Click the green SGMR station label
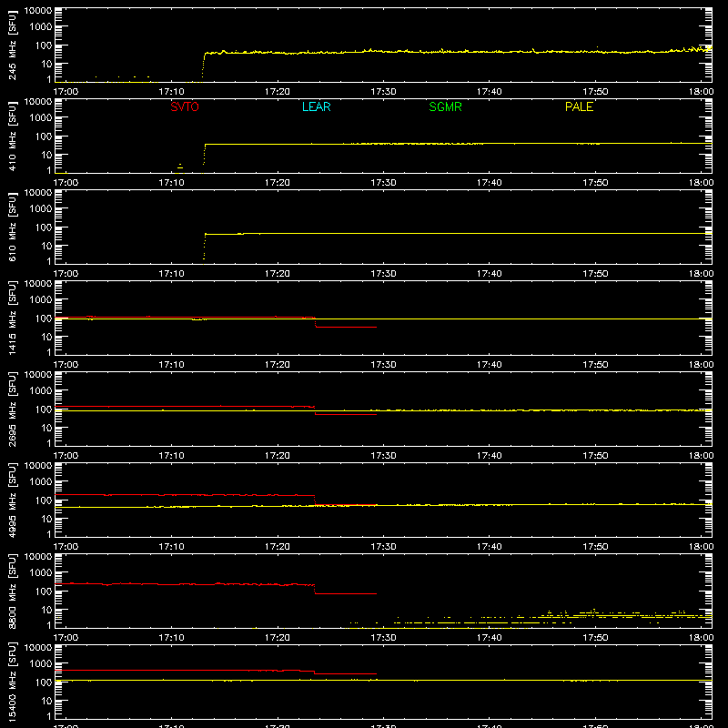Screen dimensions: 728x728 click(x=445, y=106)
